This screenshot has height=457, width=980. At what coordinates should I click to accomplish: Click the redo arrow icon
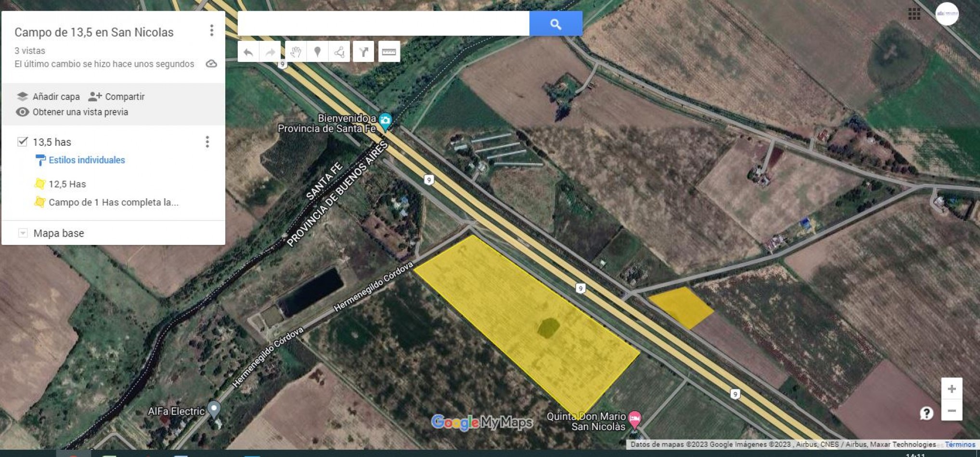pyautogui.click(x=271, y=51)
